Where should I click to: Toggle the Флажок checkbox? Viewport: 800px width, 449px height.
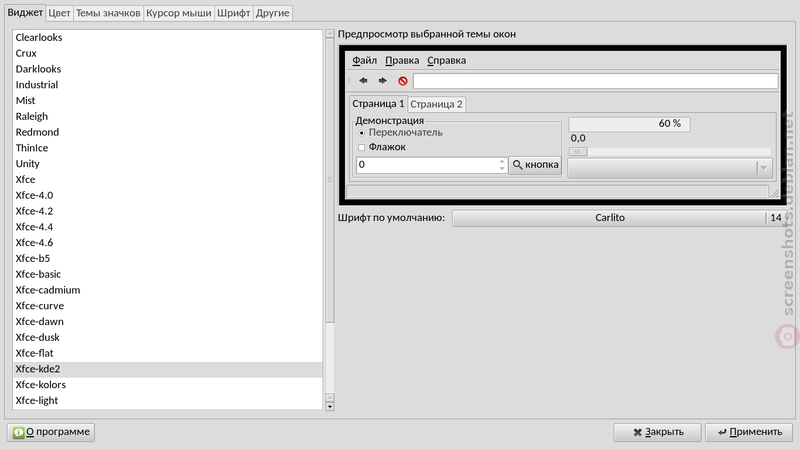362,147
